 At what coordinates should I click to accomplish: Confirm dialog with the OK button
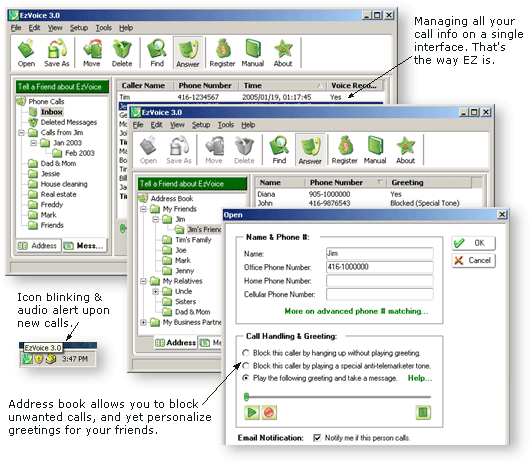(x=473, y=243)
